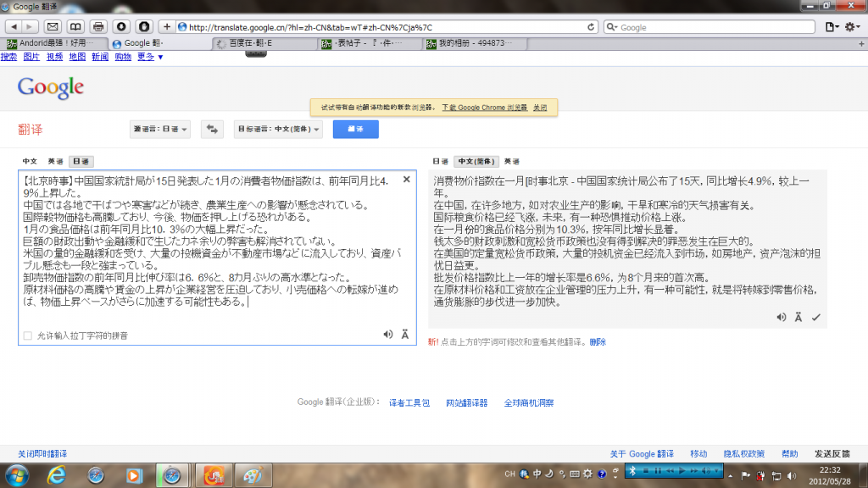868x488 pixels.
Task: Select 日语 as source language
Action: 81,161
